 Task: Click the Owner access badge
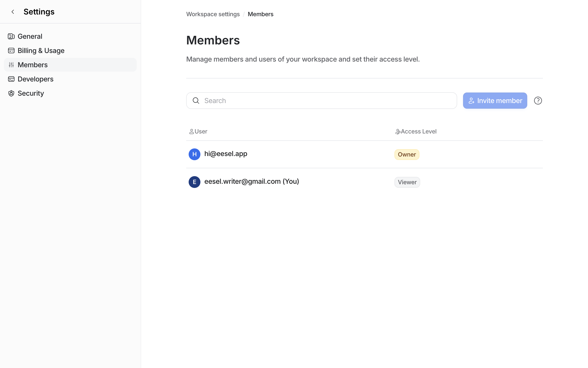[407, 155]
